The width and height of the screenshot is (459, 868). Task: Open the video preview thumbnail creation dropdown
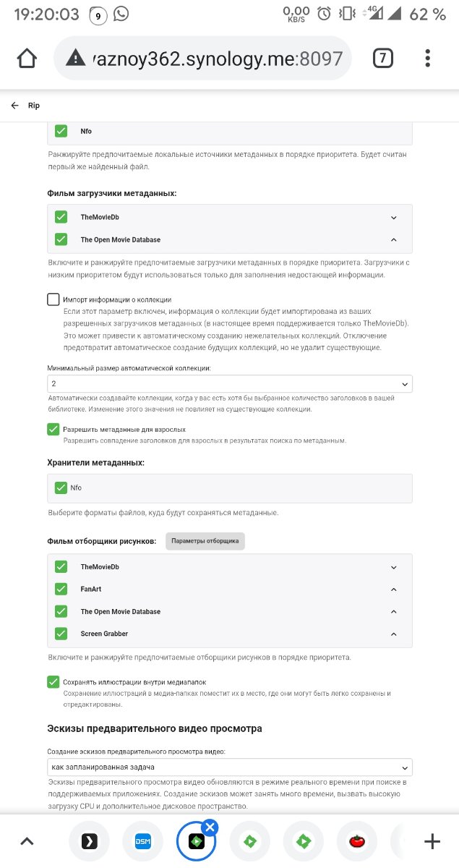(229, 767)
